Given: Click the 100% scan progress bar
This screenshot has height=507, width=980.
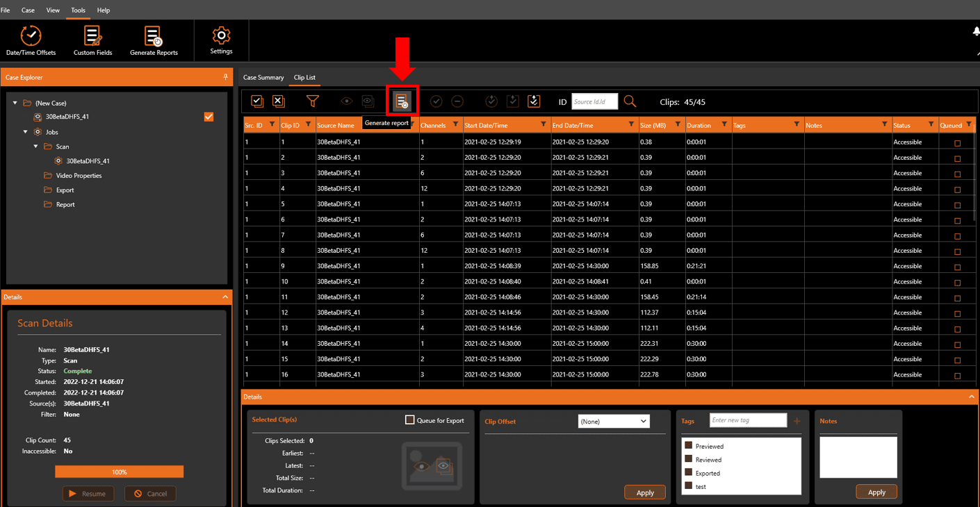Looking at the screenshot, I should 120,472.
